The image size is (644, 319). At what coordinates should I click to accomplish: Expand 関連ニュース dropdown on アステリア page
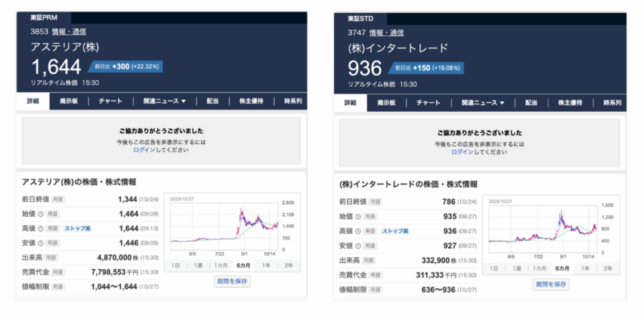[164, 101]
